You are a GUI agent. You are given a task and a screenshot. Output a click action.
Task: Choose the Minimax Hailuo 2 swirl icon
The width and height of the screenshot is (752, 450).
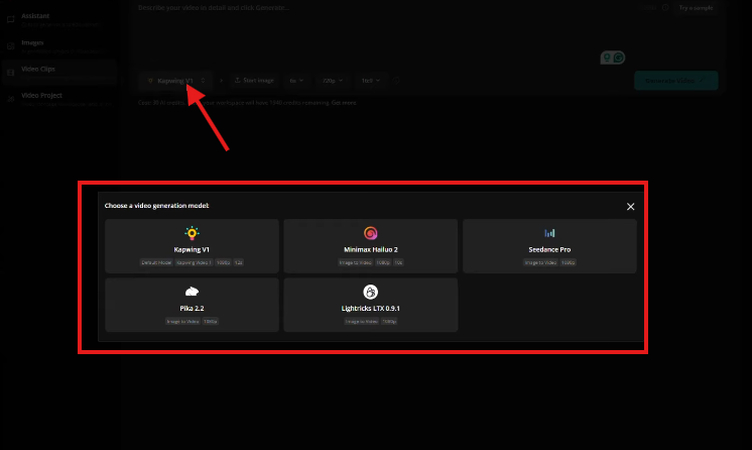(x=370, y=233)
